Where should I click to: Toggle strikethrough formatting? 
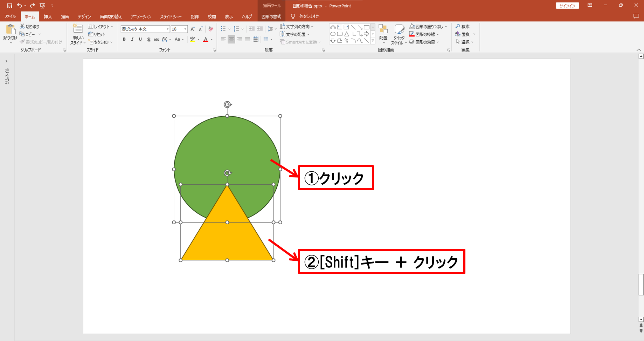(x=157, y=39)
